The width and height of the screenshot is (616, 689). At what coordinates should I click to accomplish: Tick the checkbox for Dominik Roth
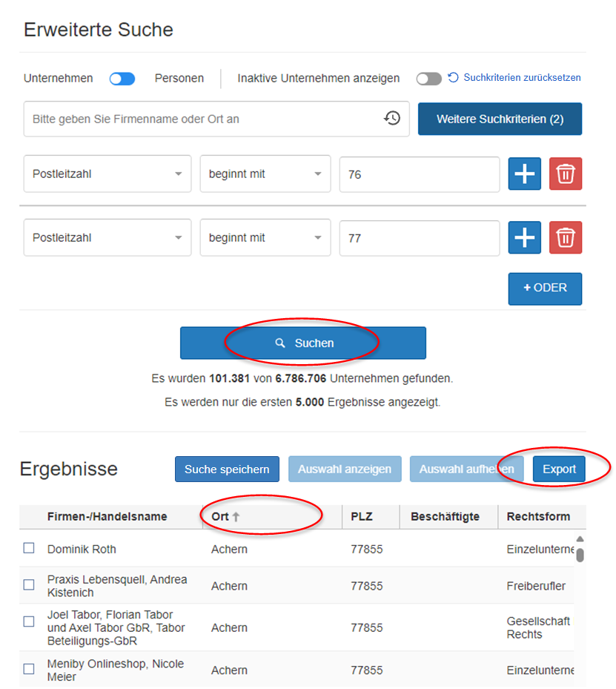pos(29,548)
